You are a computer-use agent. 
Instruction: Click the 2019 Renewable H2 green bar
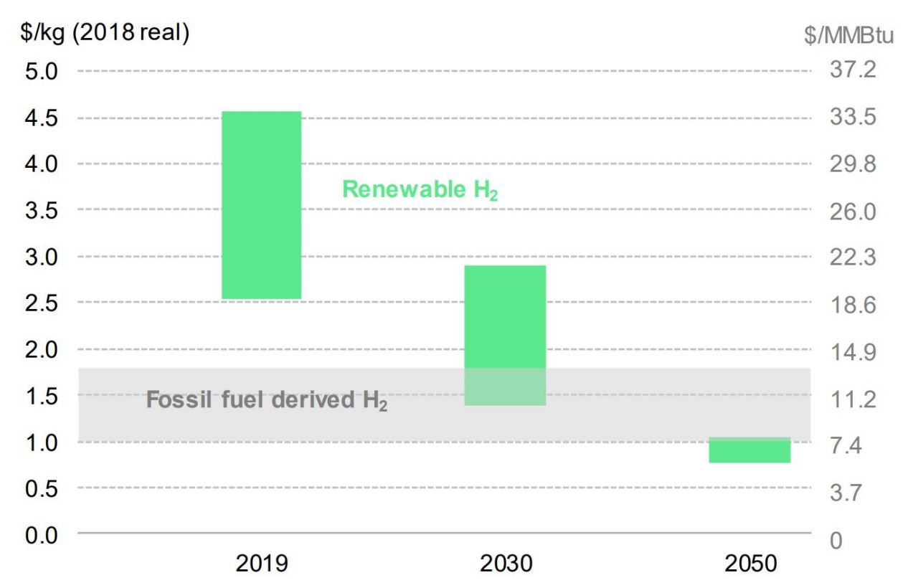(261, 205)
